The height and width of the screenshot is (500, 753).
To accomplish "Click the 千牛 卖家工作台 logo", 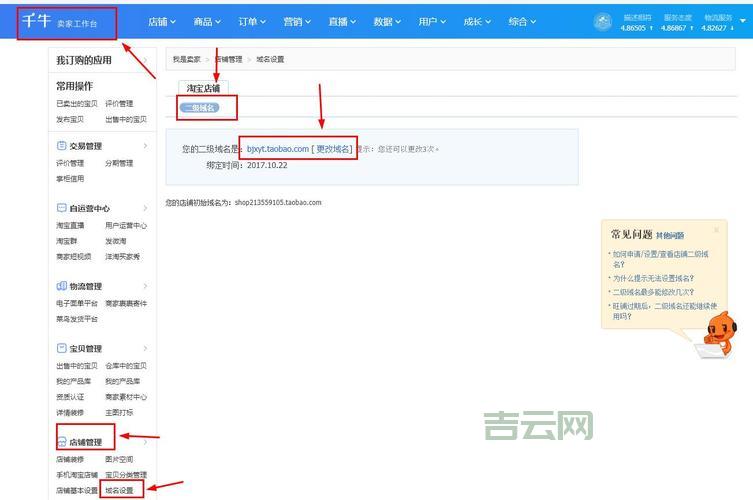I will pyautogui.click(x=60, y=22).
